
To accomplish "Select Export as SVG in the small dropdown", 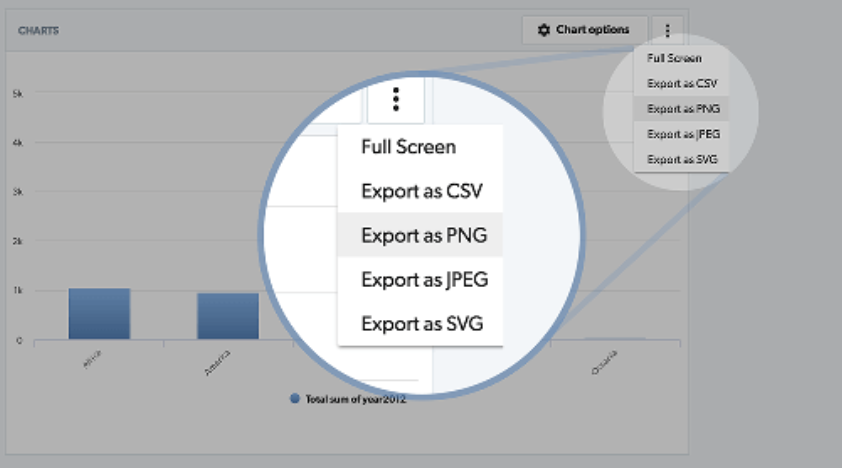I will click(682, 158).
